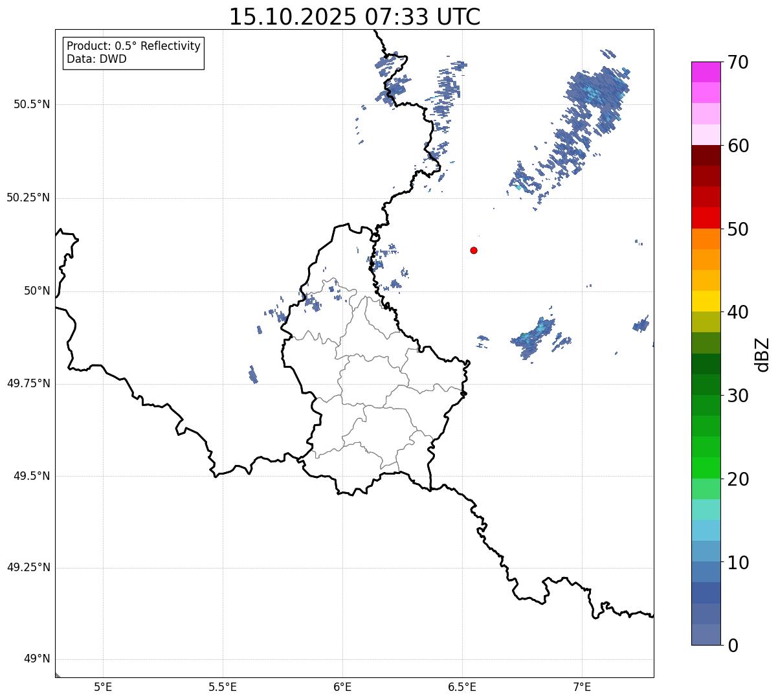
Task: Click the latitude label 50°N
Action: [x=37, y=291]
